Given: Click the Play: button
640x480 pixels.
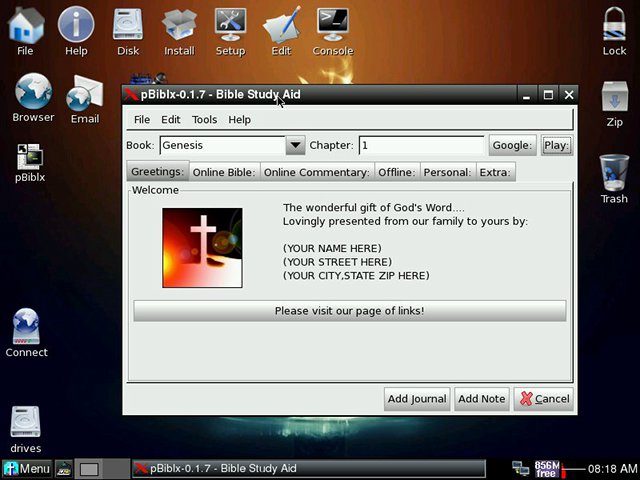Looking at the screenshot, I should tap(557, 145).
